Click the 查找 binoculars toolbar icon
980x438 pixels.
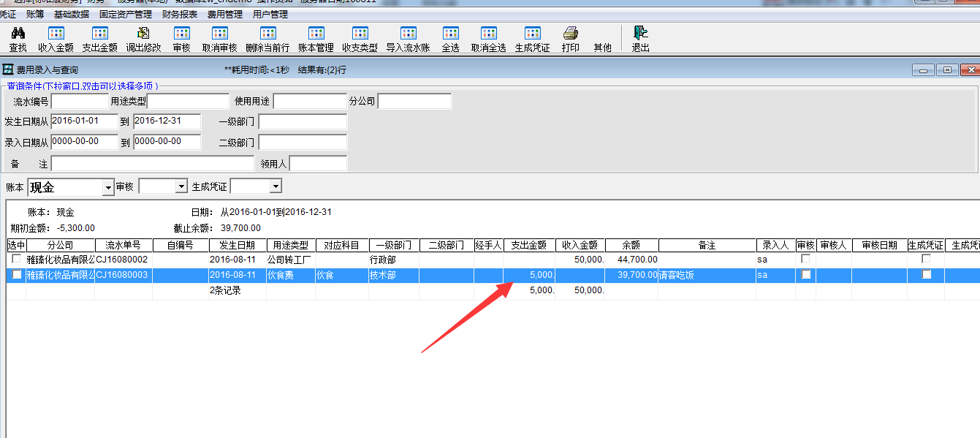point(18,34)
